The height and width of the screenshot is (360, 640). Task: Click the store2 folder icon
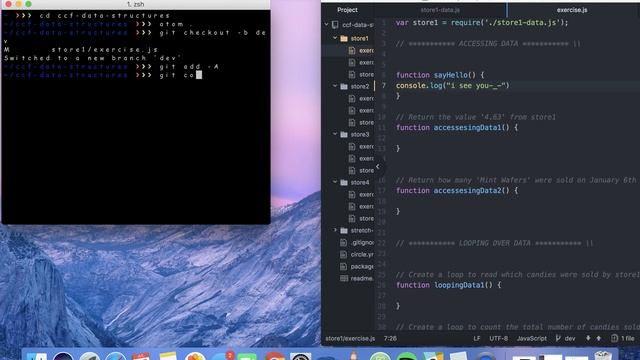tap(344, 87)
